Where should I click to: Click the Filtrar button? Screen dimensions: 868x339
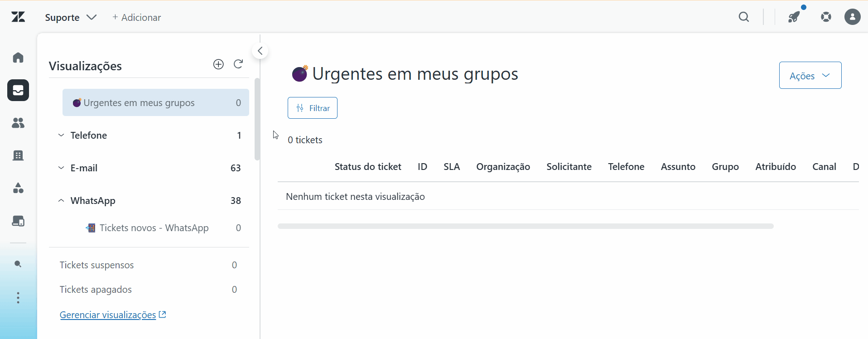click(313, 108)
